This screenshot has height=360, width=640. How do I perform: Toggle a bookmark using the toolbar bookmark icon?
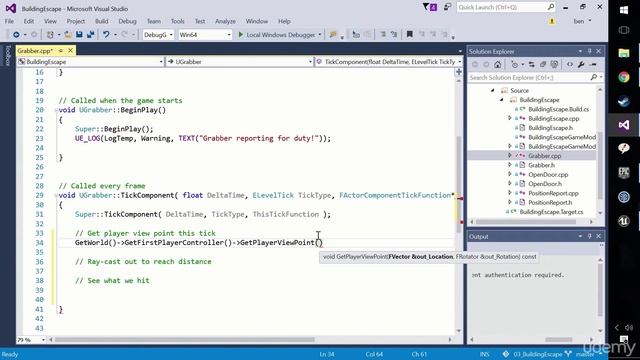(x=409, y=35)
